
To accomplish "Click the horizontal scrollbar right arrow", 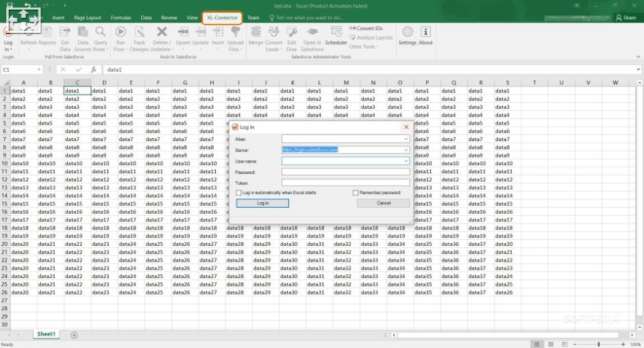I will click(632, 335).
